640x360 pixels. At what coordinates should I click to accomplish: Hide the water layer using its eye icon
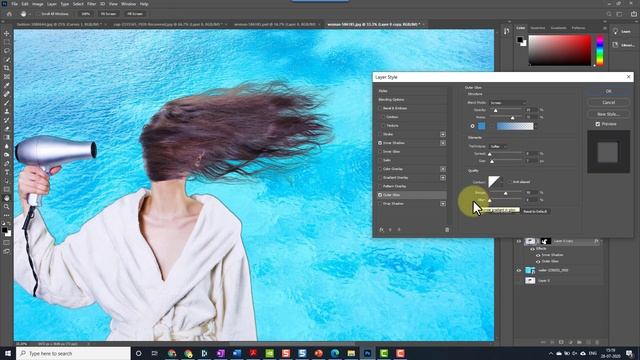click(519, 270)
